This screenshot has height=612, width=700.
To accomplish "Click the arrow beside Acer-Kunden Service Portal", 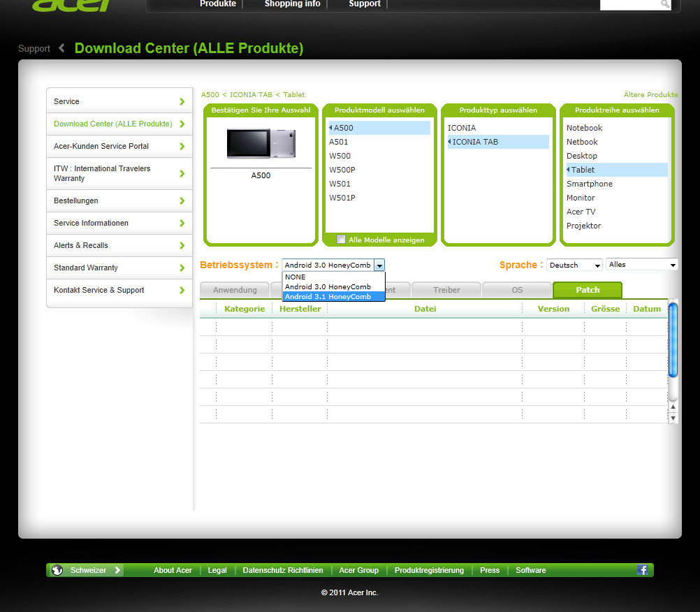I will click(182, 146).
